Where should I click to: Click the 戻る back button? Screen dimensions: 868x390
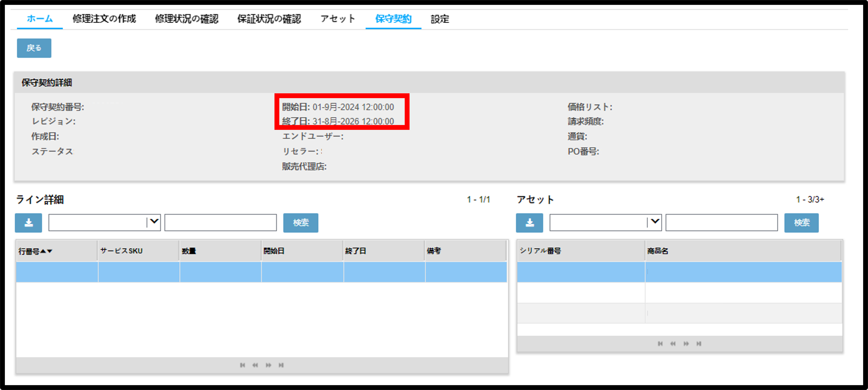(34, 48)
